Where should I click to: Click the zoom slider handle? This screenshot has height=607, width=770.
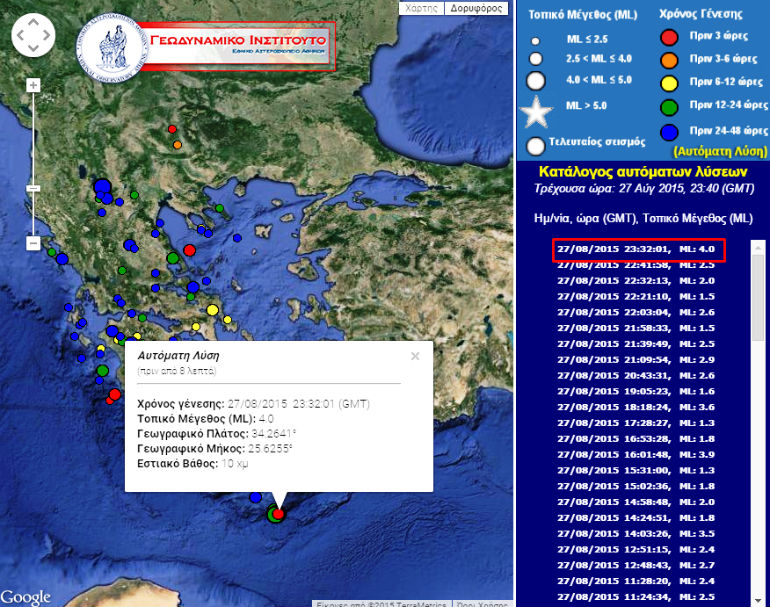tap(33, 187)
